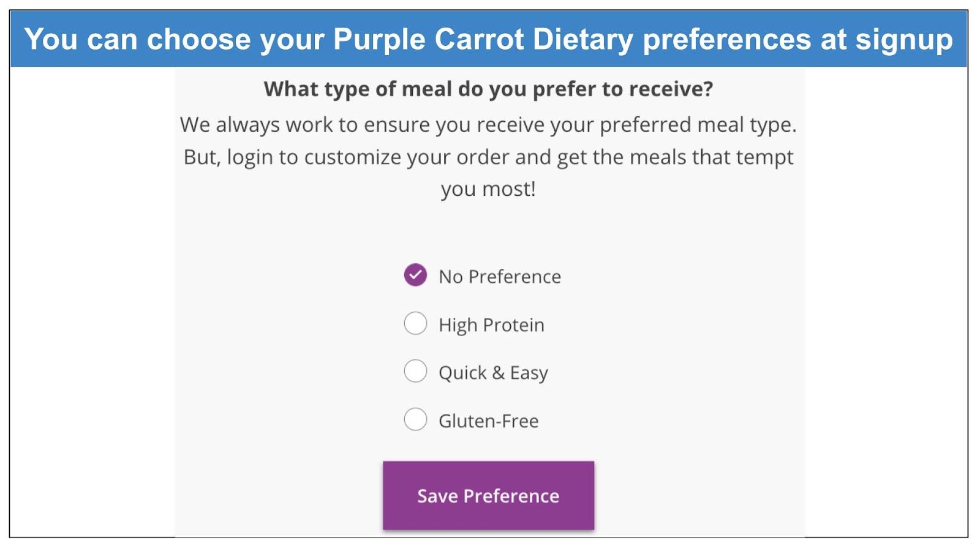The height and width of the screenshot is (551, 980).
Task: Click the text 'you most!'
Action: 488,190
